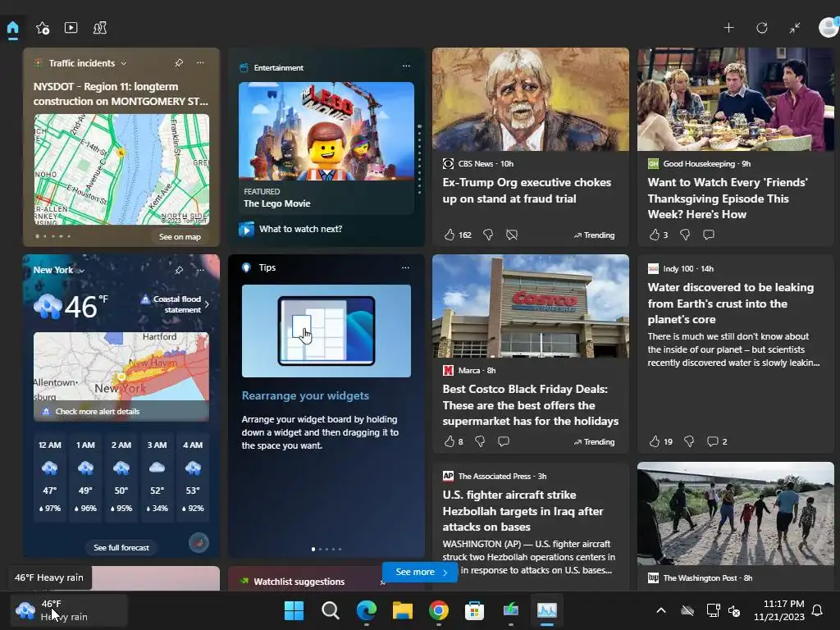Click the Add widgets plus icon
The height and width of the screenshot is (630, 840).
(x=728, y=28)
